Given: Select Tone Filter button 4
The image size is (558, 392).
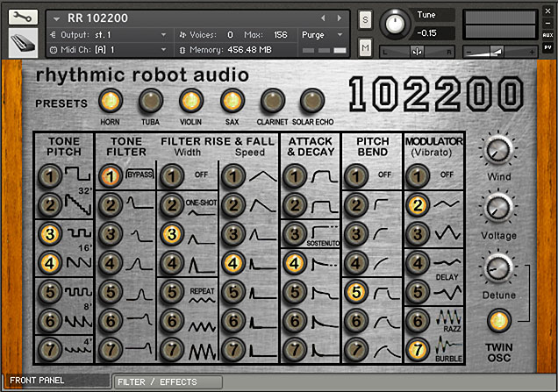Looking at the screenshot, I should point(111,264).
